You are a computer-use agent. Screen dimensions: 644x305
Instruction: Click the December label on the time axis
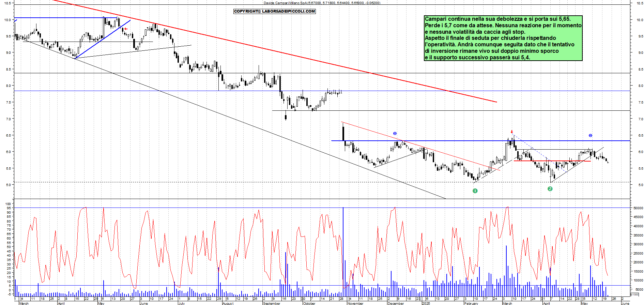click(396, 303)
